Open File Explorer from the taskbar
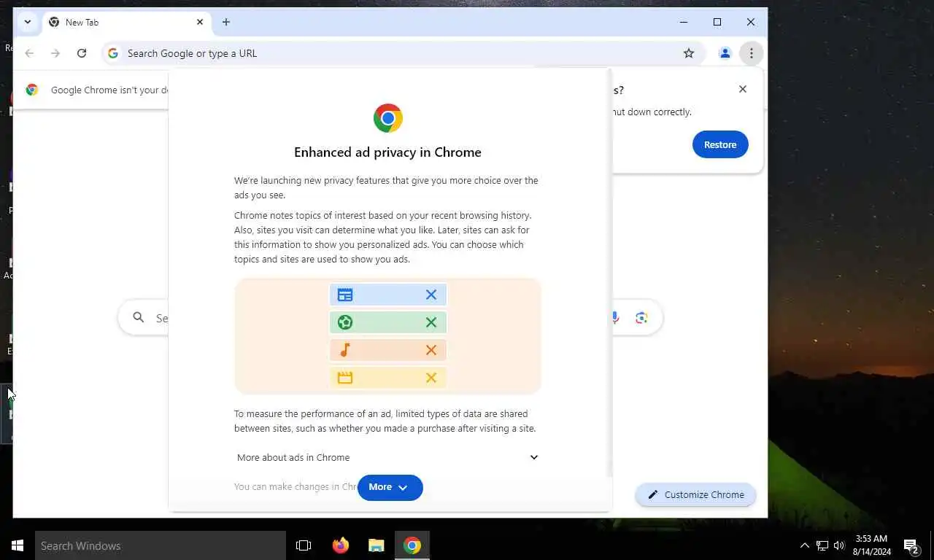 tap(377, 545)
